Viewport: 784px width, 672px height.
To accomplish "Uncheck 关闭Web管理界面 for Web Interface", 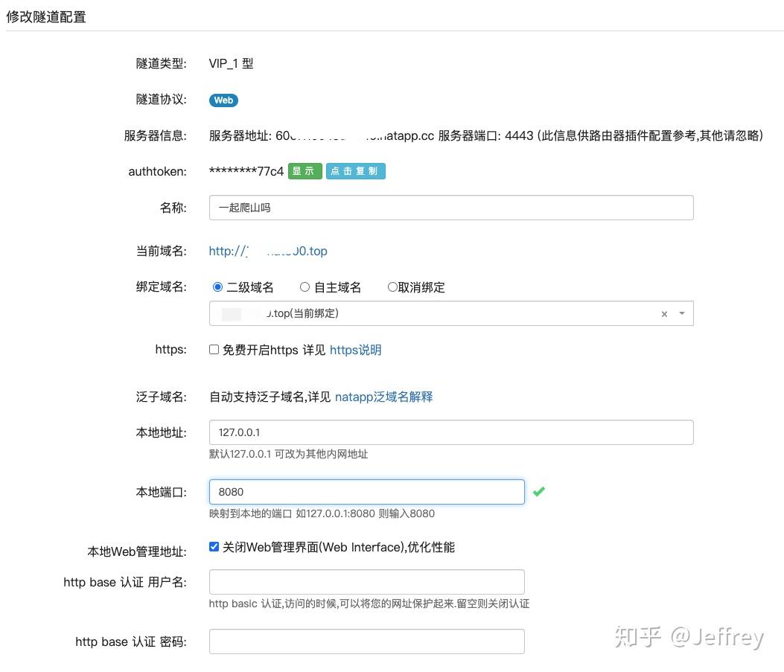I will pyautogui.click(x=214, y=546).
